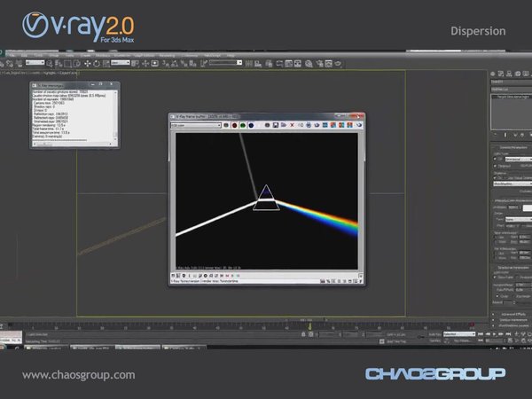Open the Curve Editor icon
Image resolution: width=532 pixels, height=399 pixels.
(288, 64)
